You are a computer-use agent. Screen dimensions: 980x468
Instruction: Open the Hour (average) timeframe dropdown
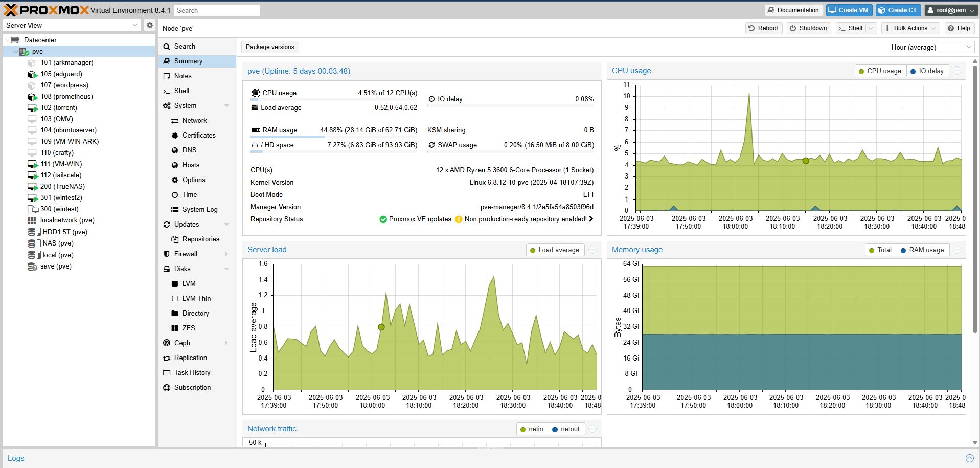[968, 47]
